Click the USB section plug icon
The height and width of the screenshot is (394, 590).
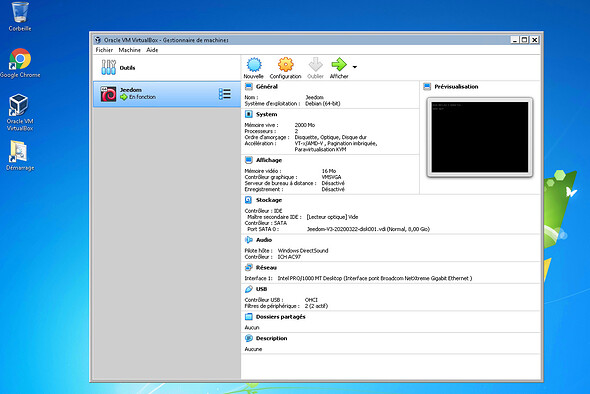coord(249,289)
